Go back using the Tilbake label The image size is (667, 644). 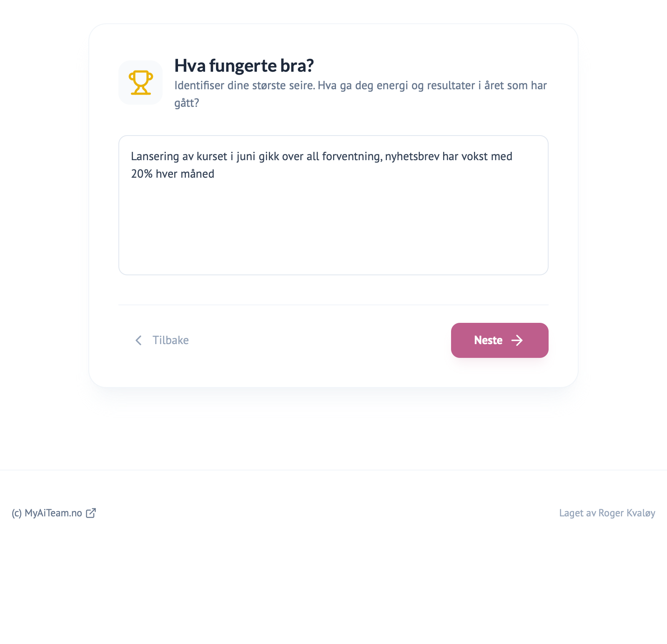tap(171, 340)
